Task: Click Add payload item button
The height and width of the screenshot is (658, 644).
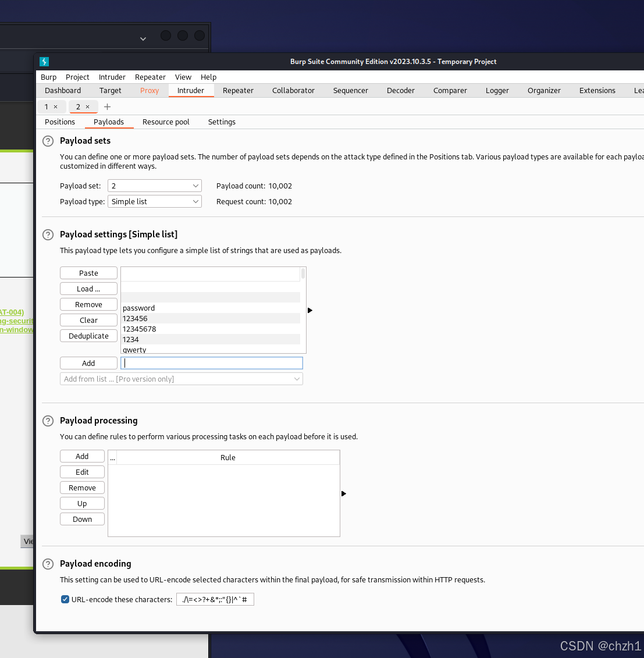Action: (88, 364)
